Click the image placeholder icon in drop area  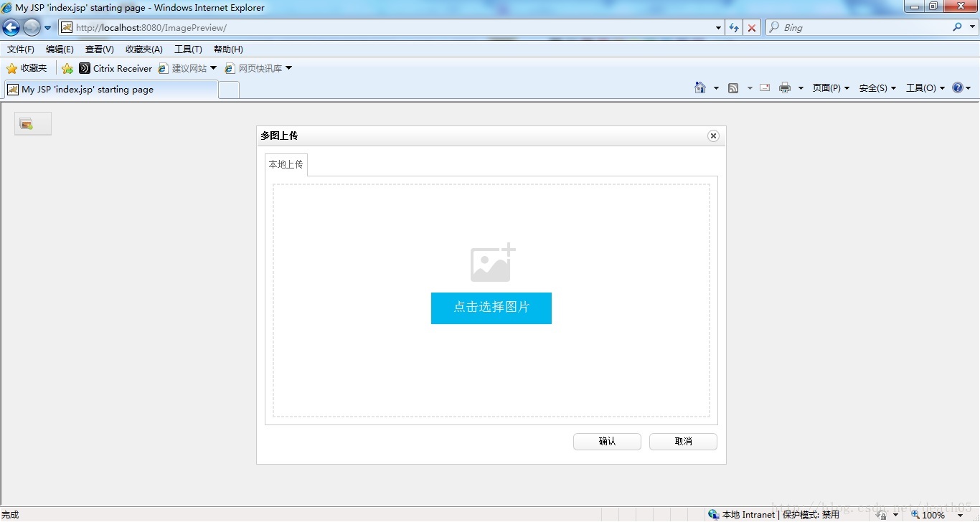[x=493, y=262]
